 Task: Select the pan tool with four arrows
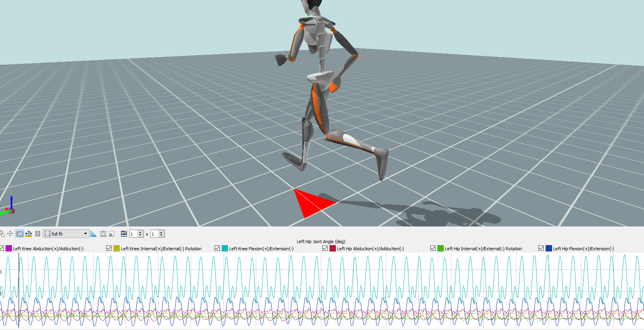pos(10,234)
